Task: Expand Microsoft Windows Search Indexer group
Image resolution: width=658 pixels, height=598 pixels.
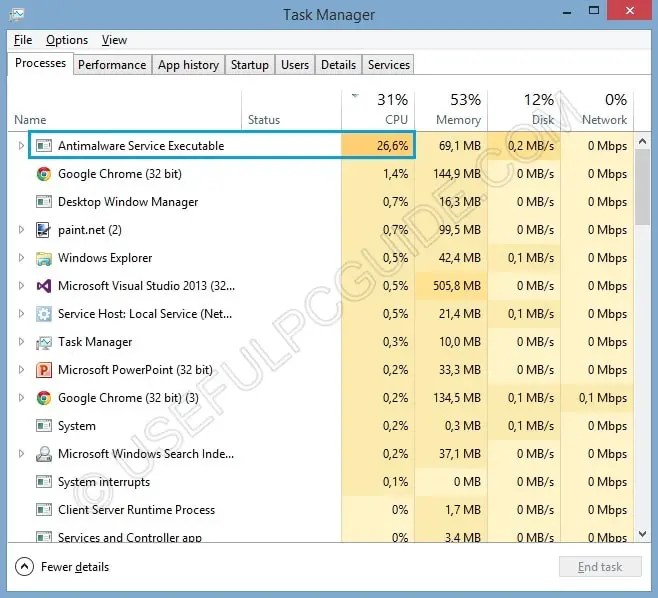Action: (21, 454)
